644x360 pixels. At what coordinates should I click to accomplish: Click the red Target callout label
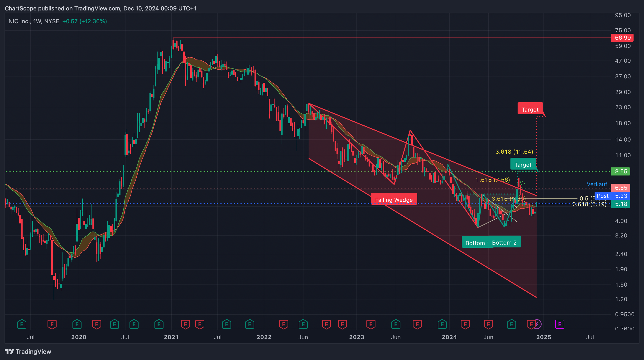[530, 109]
